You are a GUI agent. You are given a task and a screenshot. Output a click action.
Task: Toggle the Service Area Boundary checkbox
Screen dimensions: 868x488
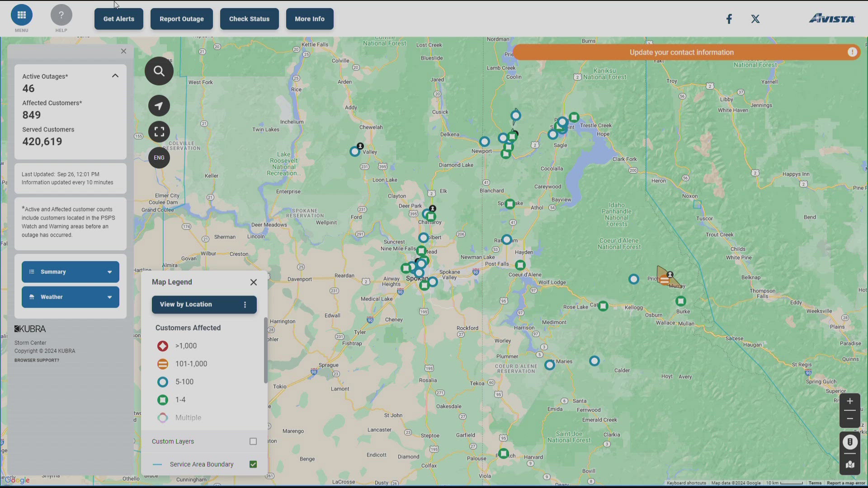click(253, 464)
